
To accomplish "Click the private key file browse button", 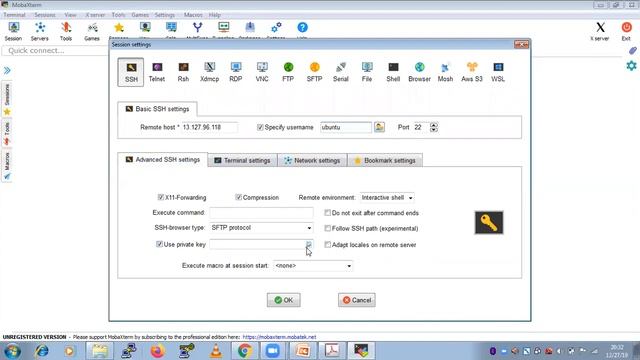I will click(x=309, y=244).
